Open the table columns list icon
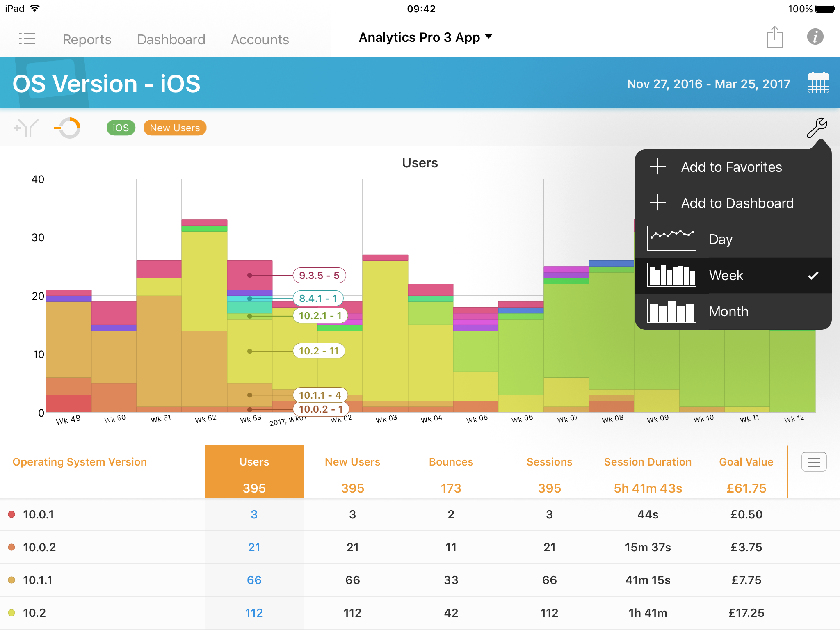This screenshot has width=840, height=630. tap(814, 462)
